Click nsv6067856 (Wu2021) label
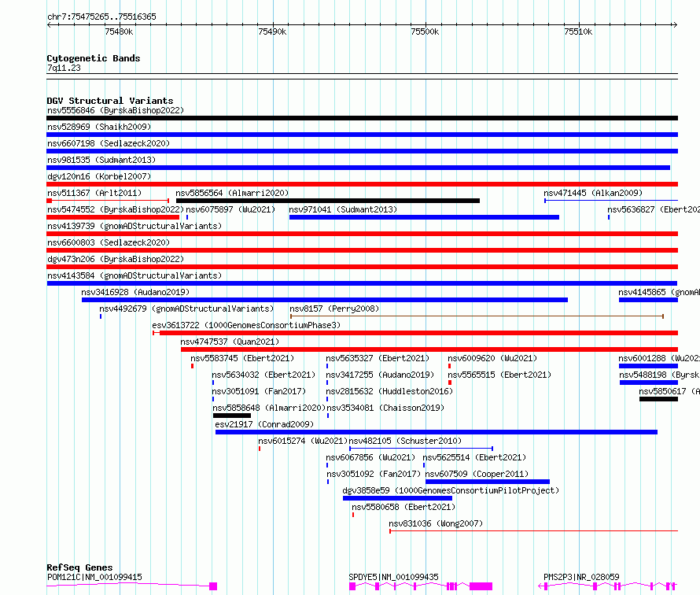The width and height of the screenshot is (700, 595). (x=370, y=457)
